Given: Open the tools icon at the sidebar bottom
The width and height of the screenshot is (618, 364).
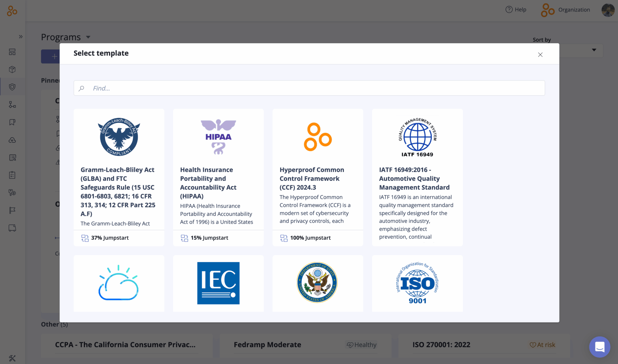Looking at the screenshot, I should pyautogui.click(x=12, y=358).
